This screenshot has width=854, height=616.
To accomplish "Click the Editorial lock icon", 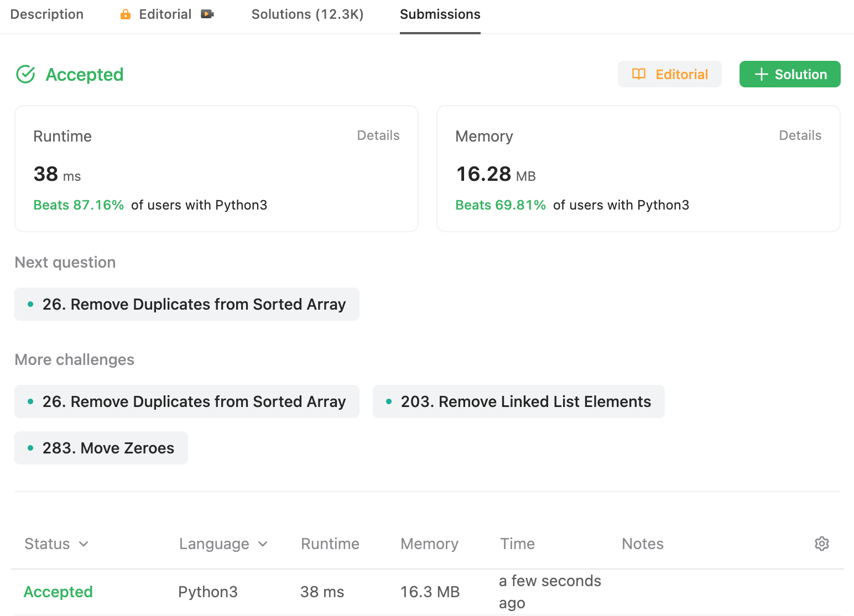I will click(126, 14).
